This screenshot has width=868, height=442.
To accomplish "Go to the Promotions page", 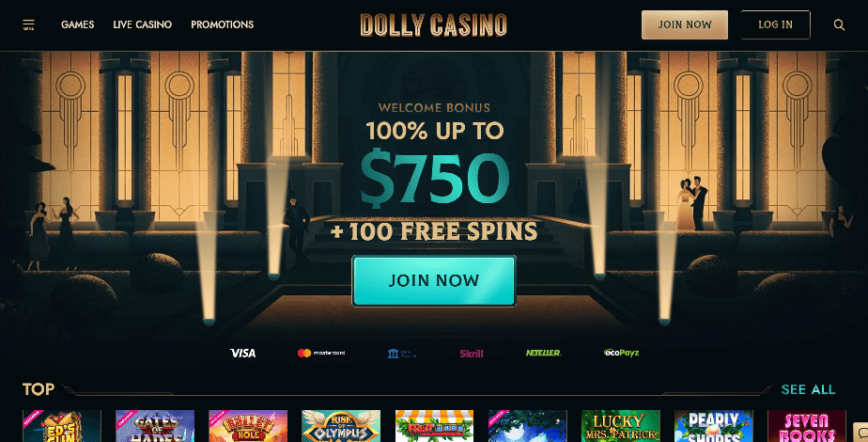I will point(222,24).
